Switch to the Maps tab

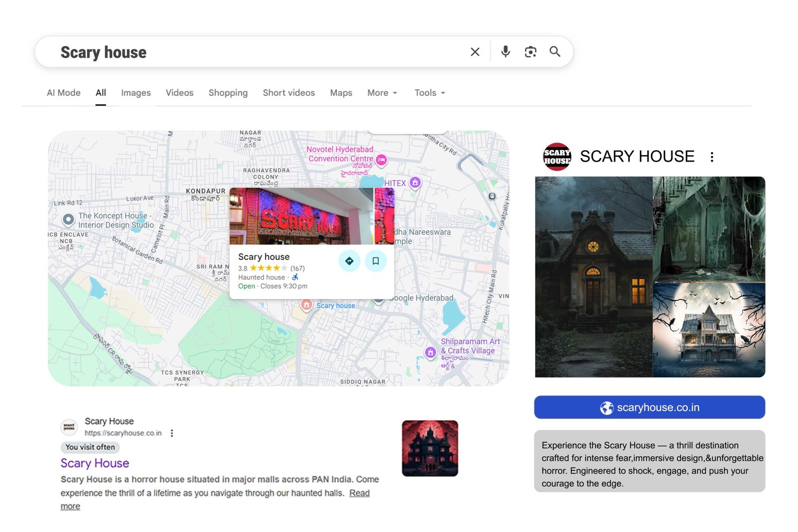pos(341,93)
